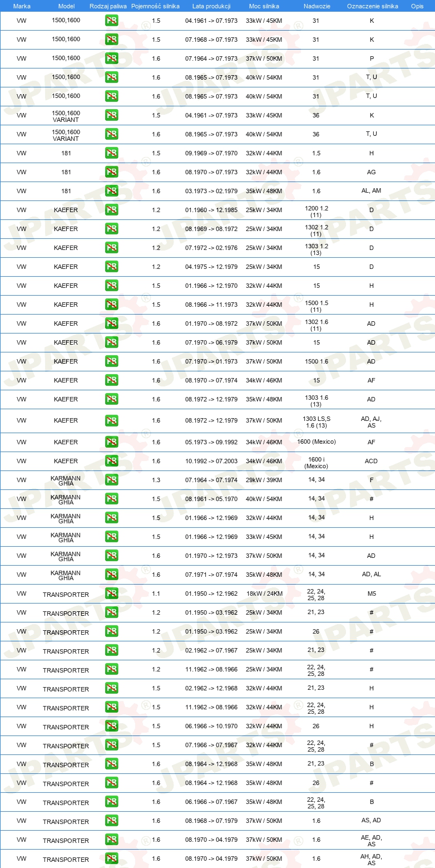Select engine code cell 'AD, AJ, AS'

[372, 421]
